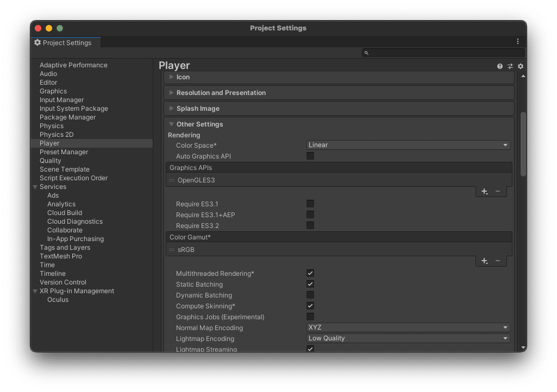Grab the OpenGLES3 reorder handle
557x392 pixels.
point(172,180)
